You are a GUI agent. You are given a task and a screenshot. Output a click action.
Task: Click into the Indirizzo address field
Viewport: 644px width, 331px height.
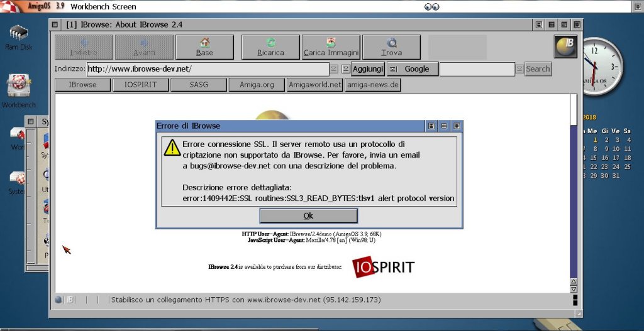click(x=208, y=69)
